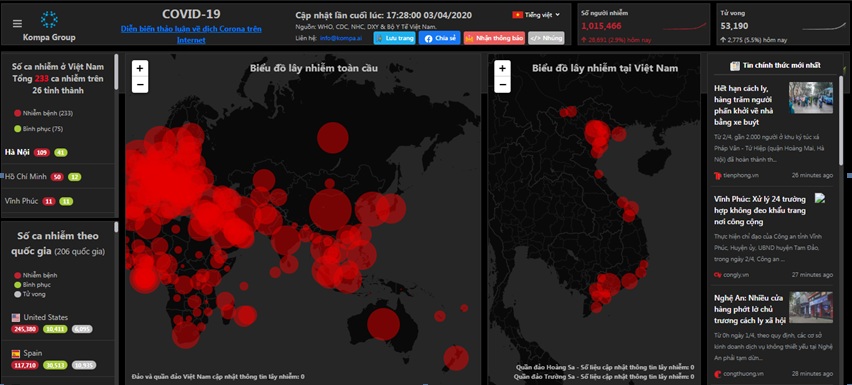Zoom out on the global infection map
Screen dimensions: 852x385
[x=140, y=84]
